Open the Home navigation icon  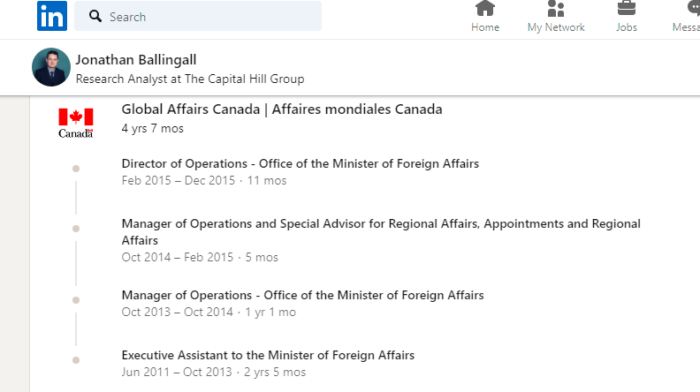point(485,8)
